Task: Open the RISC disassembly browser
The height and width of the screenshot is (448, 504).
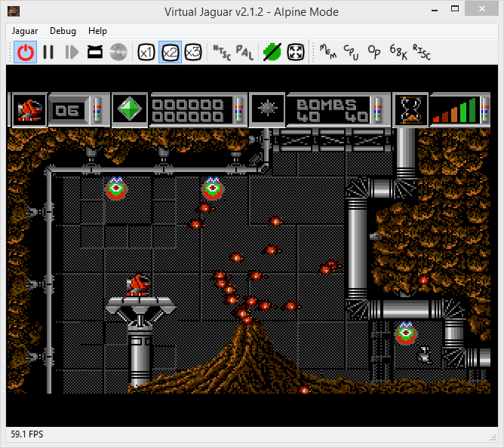Action: pyautogui.click(x=421, y=52)
